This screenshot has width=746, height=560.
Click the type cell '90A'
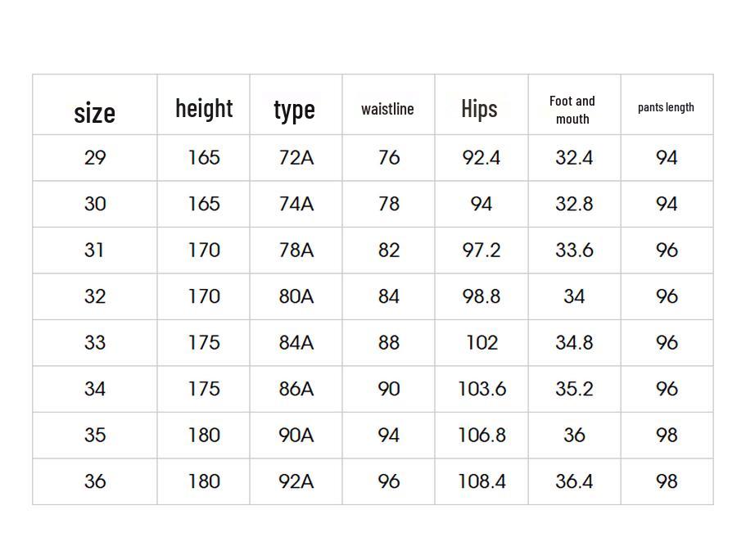[296, 435]
